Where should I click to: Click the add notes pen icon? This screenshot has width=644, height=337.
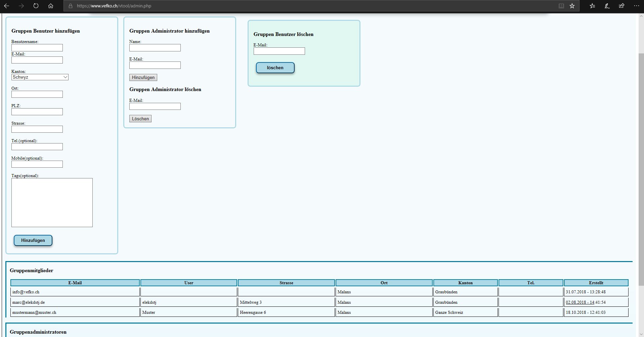(607, 6)
